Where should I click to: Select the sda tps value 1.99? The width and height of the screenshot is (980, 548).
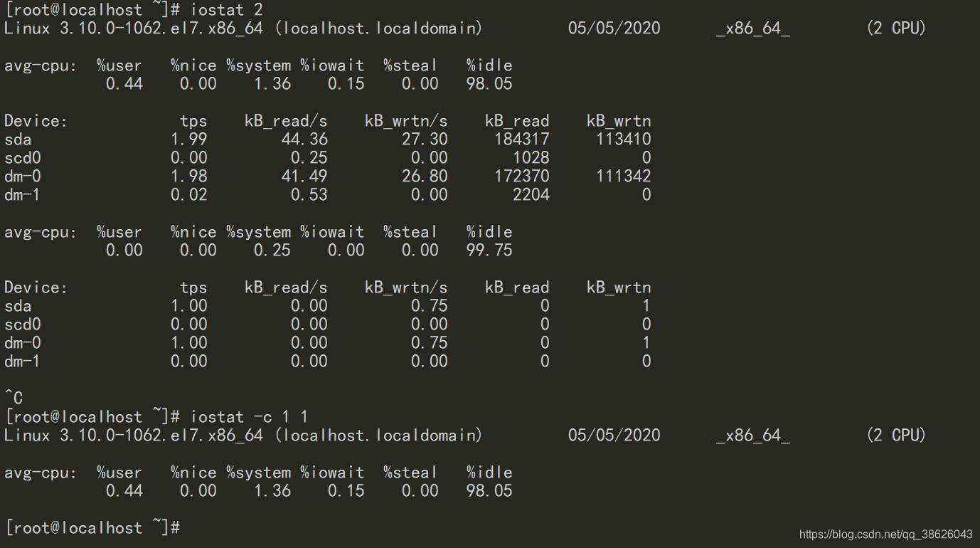tap(189, 139)
